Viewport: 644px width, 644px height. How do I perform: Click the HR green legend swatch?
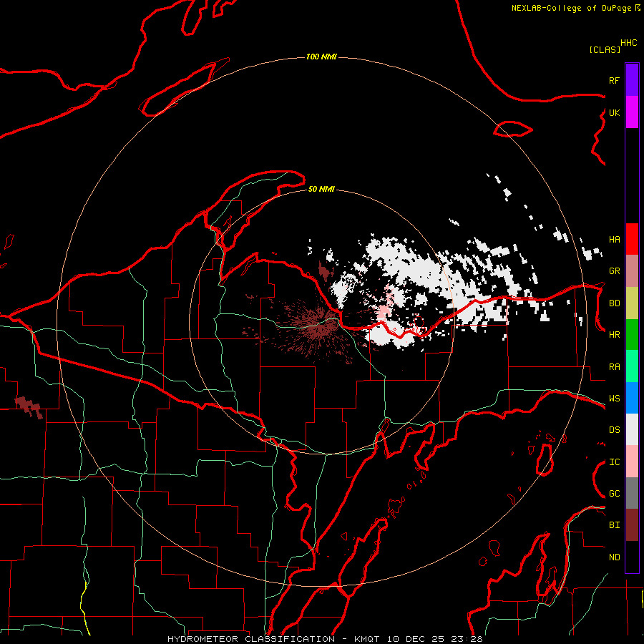632,334
